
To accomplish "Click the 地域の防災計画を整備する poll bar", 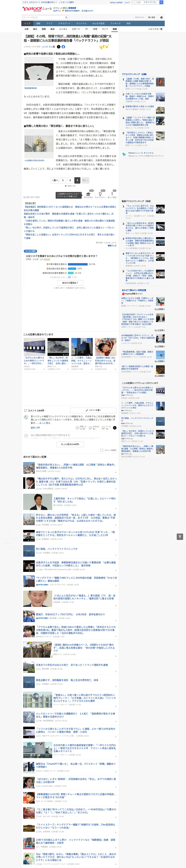I will (71, 273).
